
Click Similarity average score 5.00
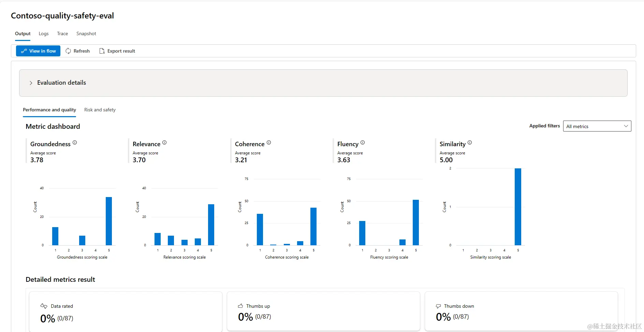[x=446, y=160]
